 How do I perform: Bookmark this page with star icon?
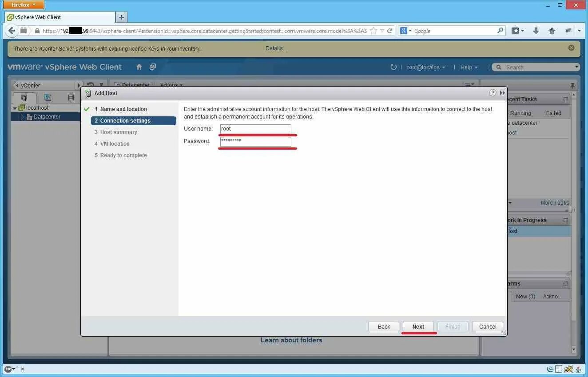coord(373,31)
